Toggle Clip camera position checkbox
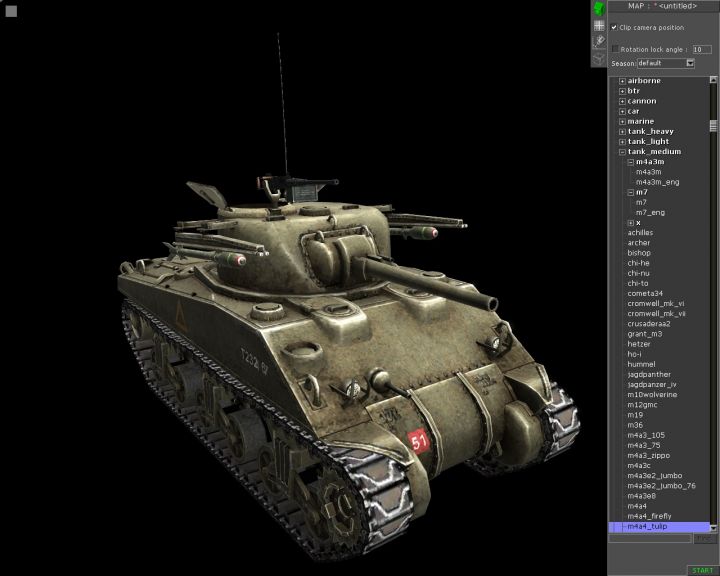The width and height of the screenshot is (720, 576). click(x=614, y=27)
